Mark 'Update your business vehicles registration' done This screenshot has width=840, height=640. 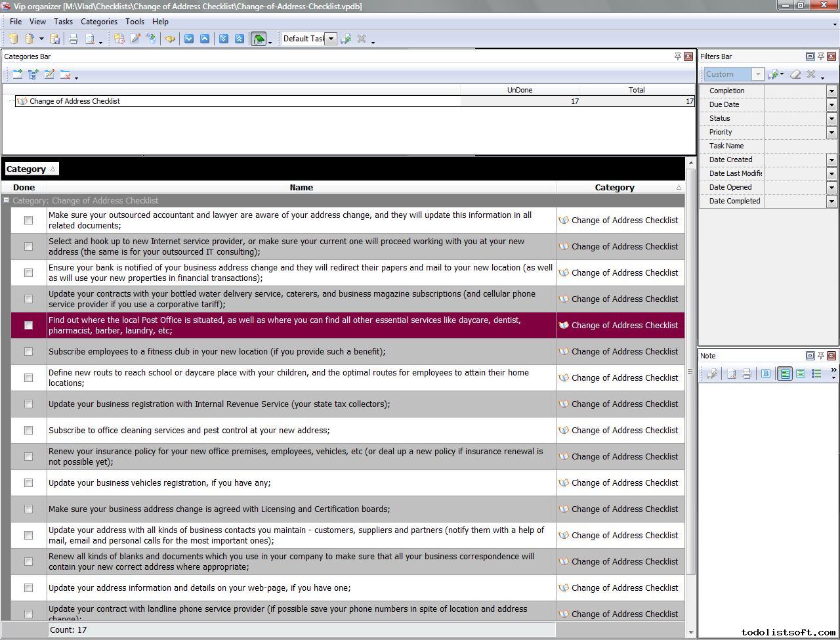[28, 483]
